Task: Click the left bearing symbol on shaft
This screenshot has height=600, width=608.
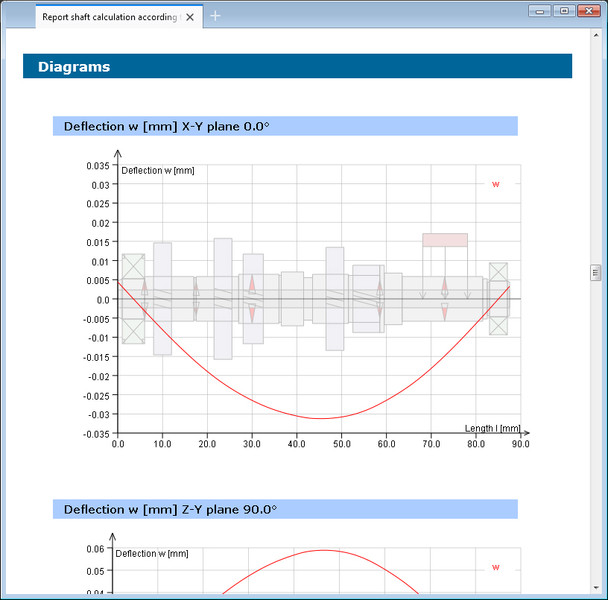Action: pyautogui.click(x=133, y=298)
